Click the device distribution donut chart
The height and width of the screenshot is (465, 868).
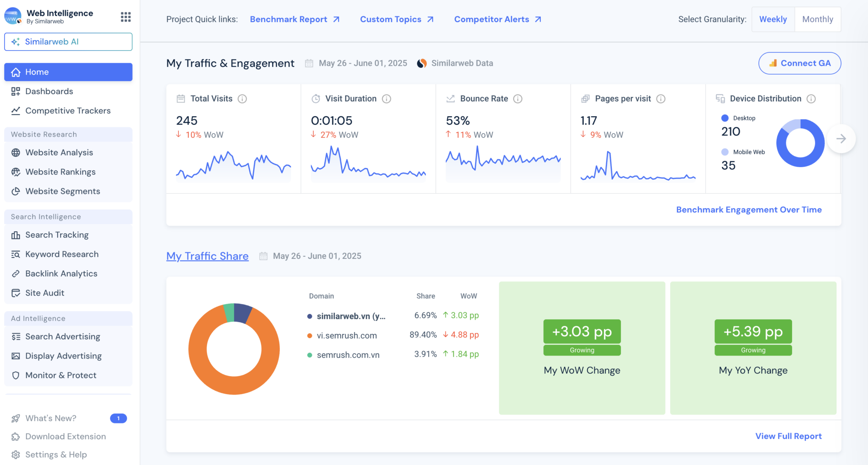point(800,143)
